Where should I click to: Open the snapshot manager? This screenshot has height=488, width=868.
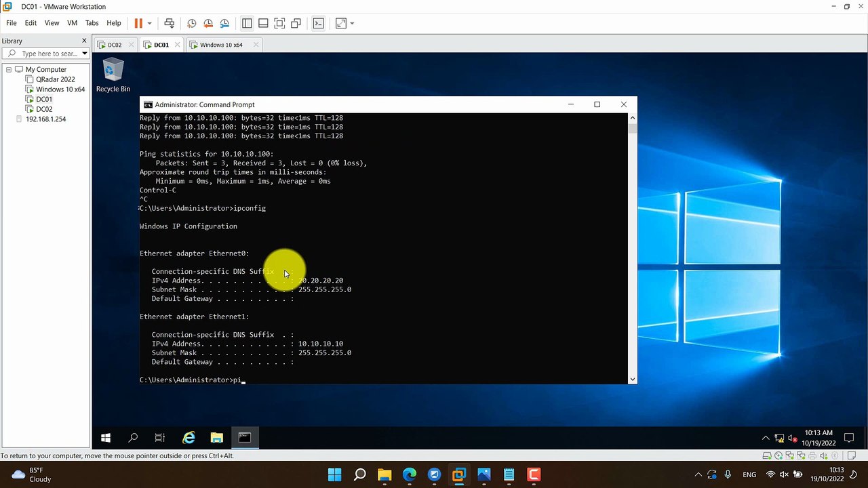(x=224, y=23)
